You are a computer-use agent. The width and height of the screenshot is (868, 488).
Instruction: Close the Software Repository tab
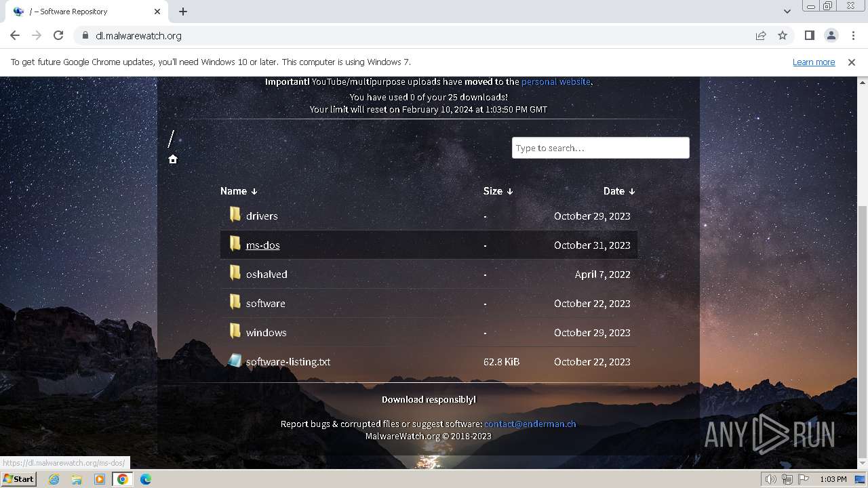point(157,12)
